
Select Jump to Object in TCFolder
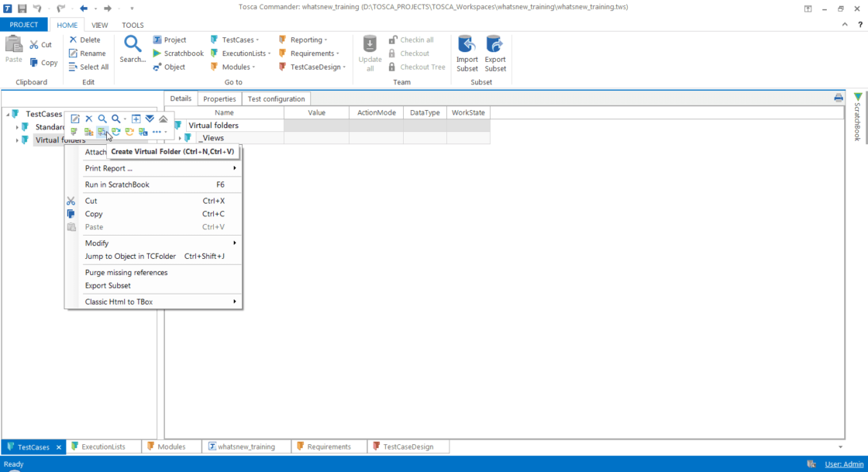(x=154, y=257)
